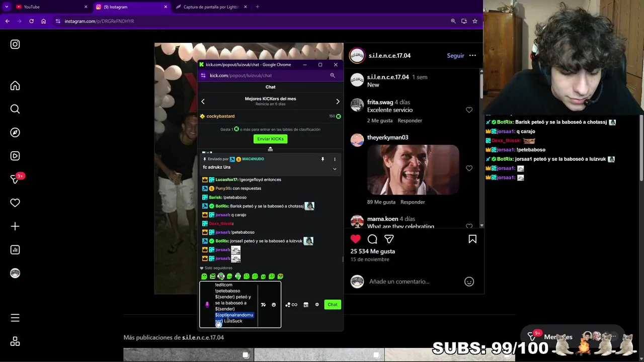
Task: Open new browser tab with plus
Action: click(x=258, y=7)
